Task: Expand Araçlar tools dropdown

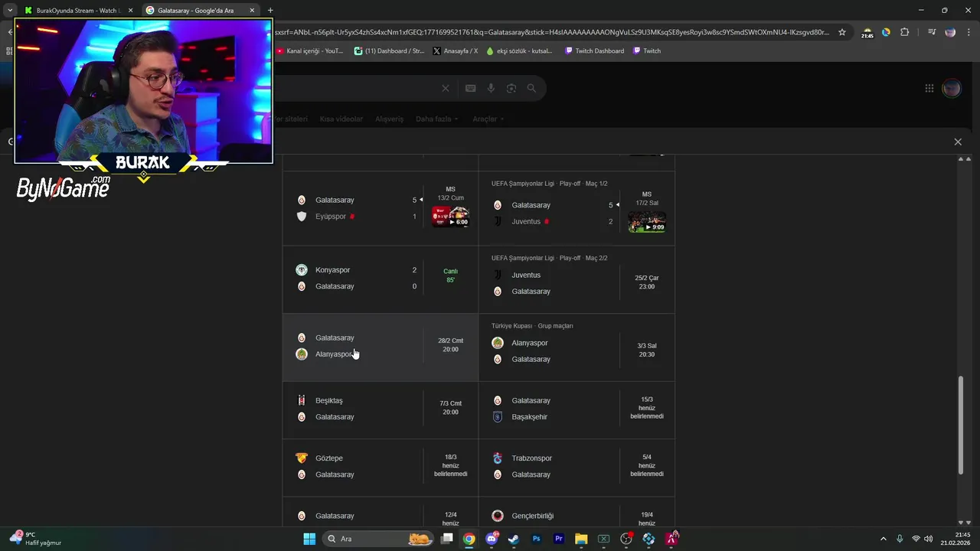Action: coord(488,119)
